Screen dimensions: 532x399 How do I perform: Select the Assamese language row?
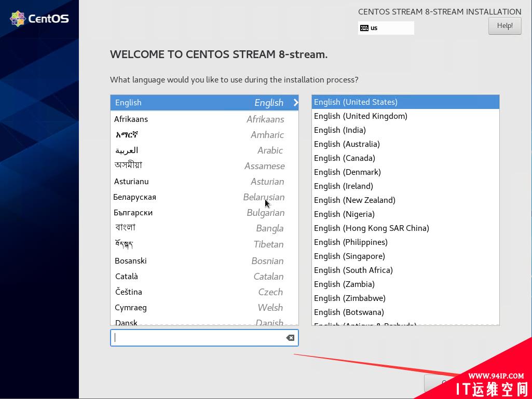tap(204, 166)
